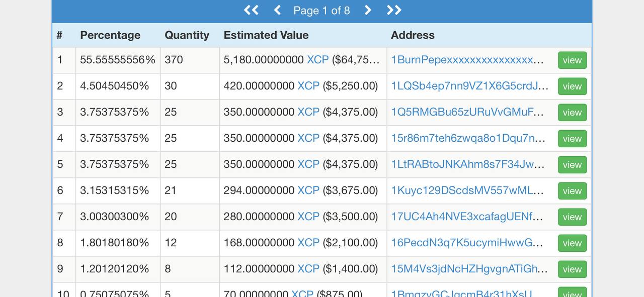
Task: Click the ($3,500.00) value text
Action: click(350, 217)
